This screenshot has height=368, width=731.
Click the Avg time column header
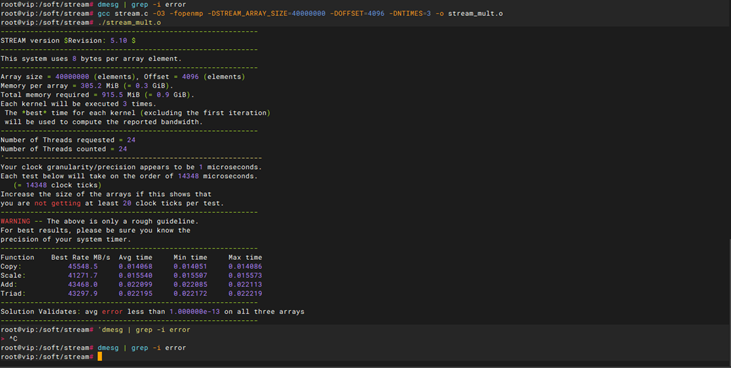pos(135,257)
